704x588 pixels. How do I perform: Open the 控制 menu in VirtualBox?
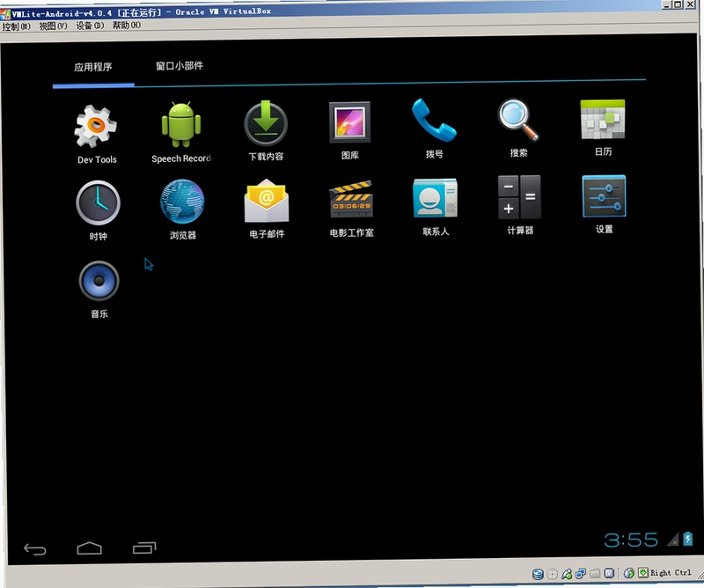click(16, 26)
